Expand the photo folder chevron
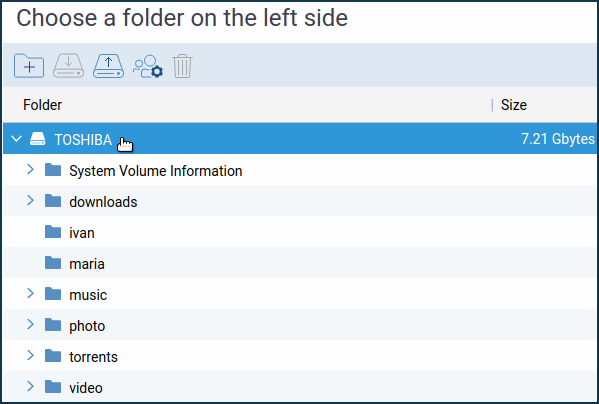Screen dimensions: 599x404 (31, 324)
